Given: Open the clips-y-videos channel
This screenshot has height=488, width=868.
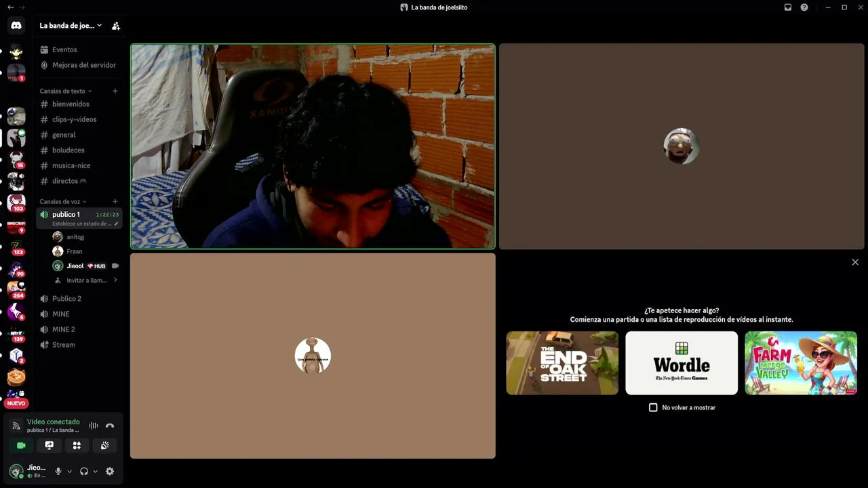Looking at the screenshot, I should pos(79,119).
